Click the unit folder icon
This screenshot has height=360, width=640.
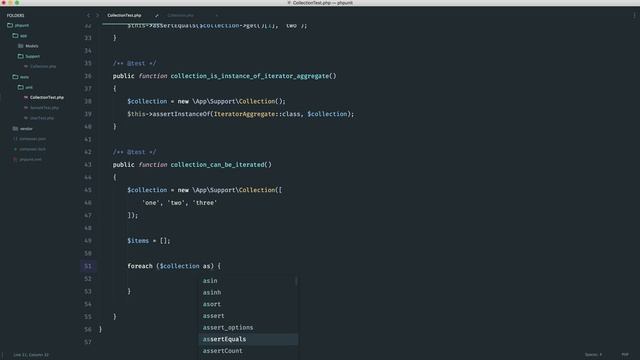pos(20,87)
